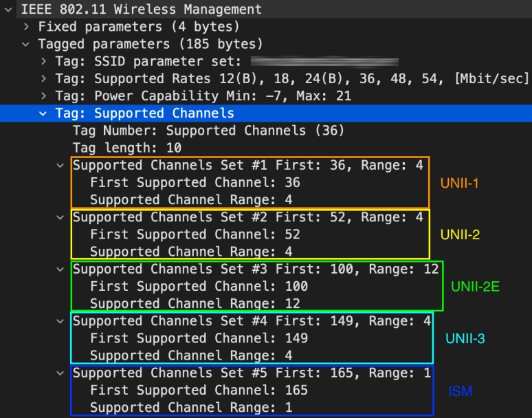Collapse Supported Channels Set #1 chevron

coord(60,165)
